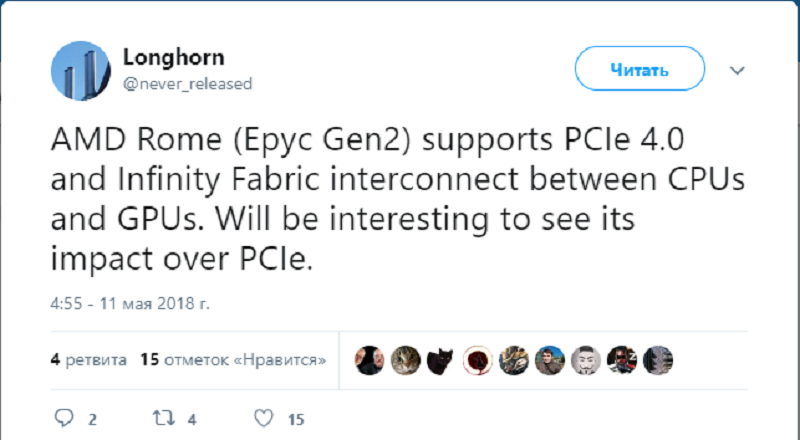Click the avatar of man outdoors

coord(549,359)
